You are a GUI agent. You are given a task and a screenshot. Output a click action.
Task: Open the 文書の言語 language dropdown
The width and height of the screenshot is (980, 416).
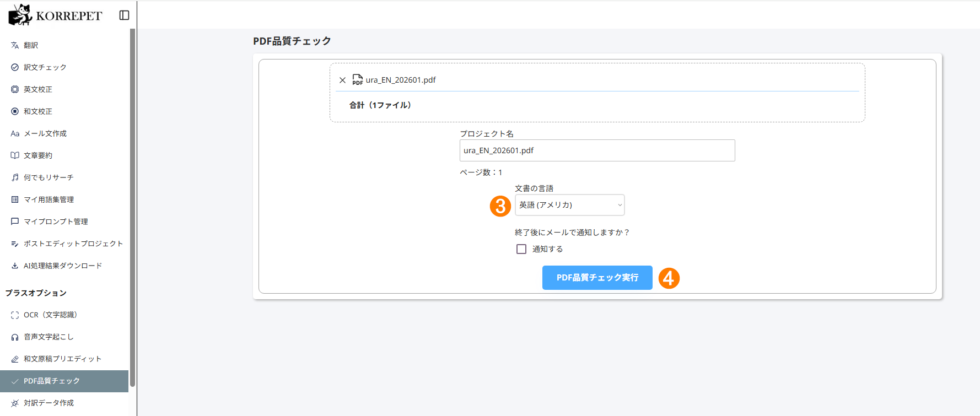tap(569, 205)
